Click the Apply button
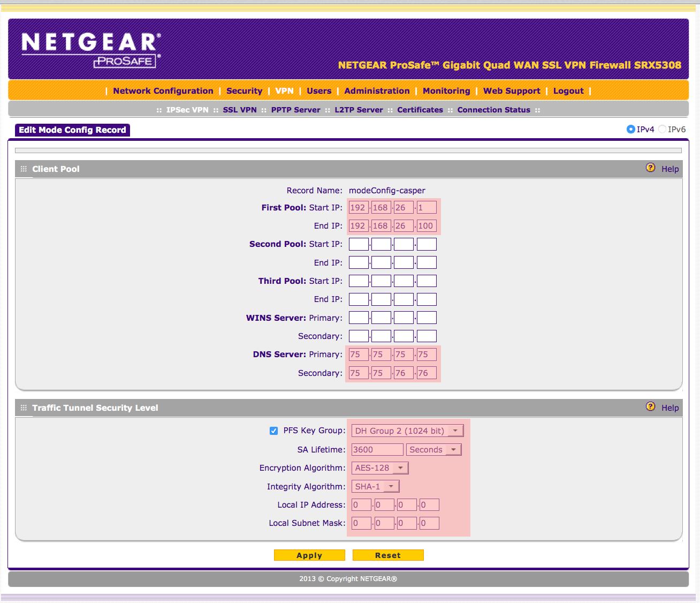 tap(309, 555)
